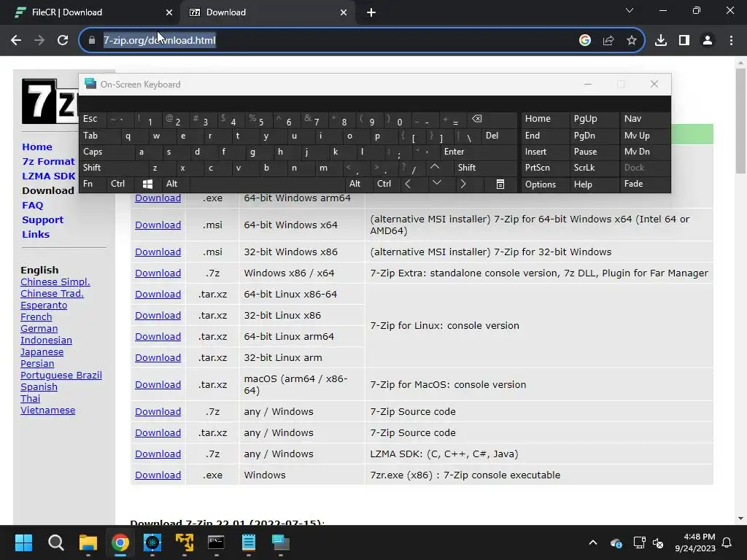Click the site lock icon in address bar
The width and height of the screenshot is (747, 560).
(92, 41)
